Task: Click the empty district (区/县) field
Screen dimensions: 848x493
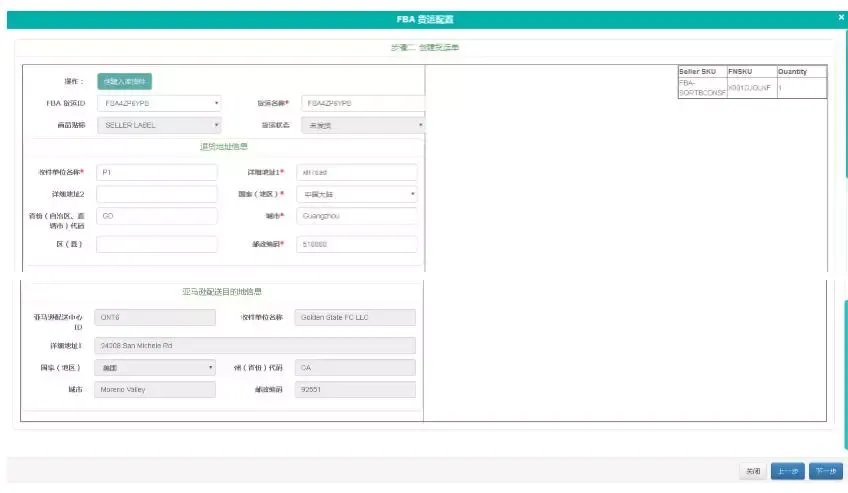Action: click(x=157, y=244)
